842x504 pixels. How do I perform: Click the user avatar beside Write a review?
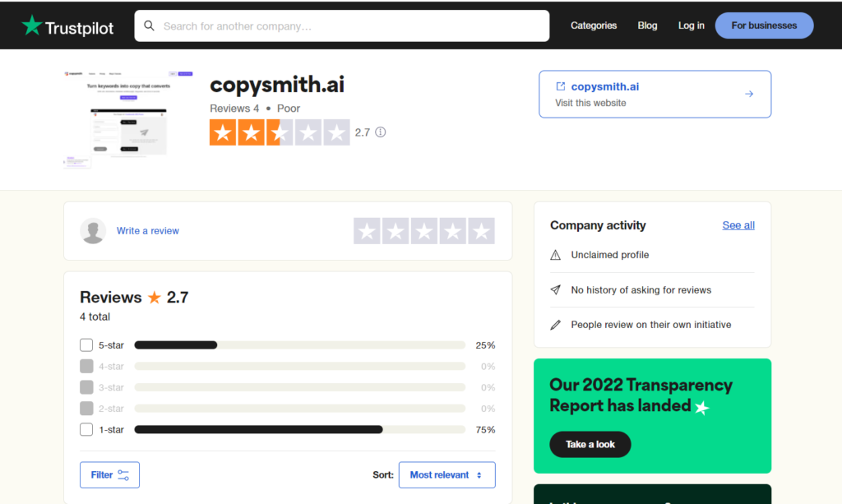[93, 231]
